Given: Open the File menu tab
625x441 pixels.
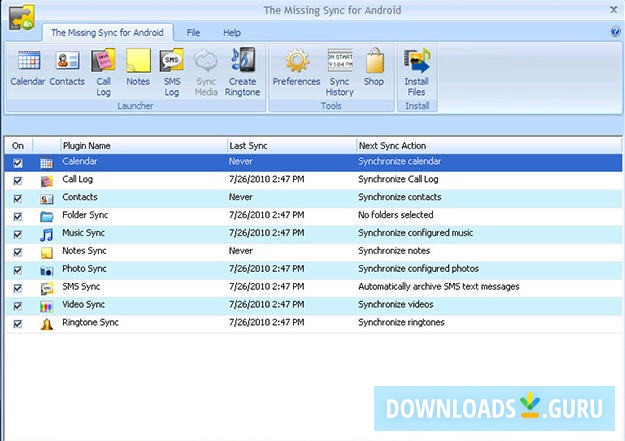Looking at the screenshot, I should 193,33.
